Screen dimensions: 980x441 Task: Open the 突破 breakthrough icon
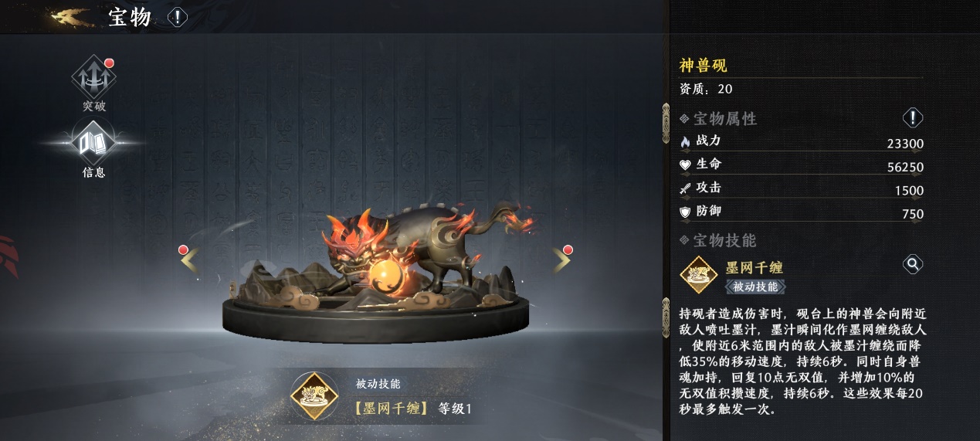pyautogui.click(x=94, y=77)
